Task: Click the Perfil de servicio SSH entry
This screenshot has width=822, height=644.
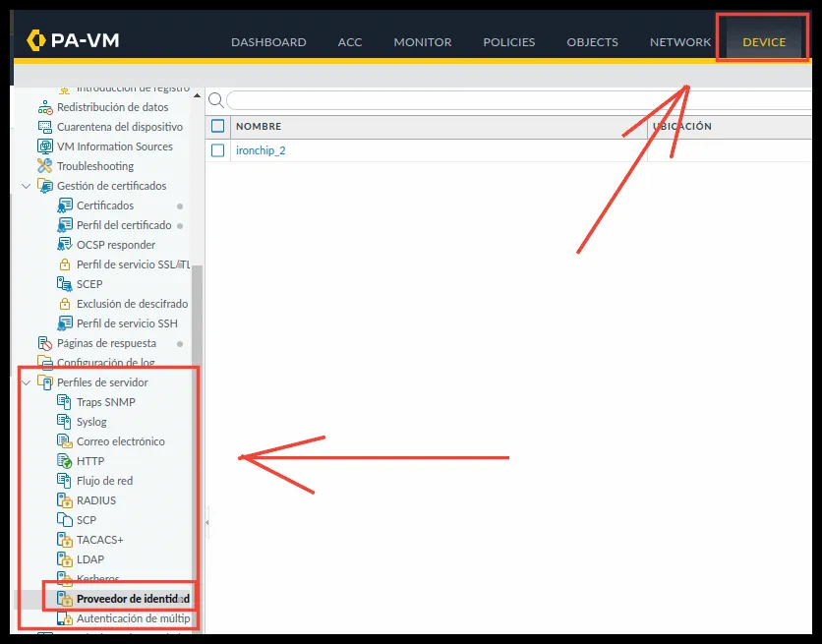Action: pos(128,323)
